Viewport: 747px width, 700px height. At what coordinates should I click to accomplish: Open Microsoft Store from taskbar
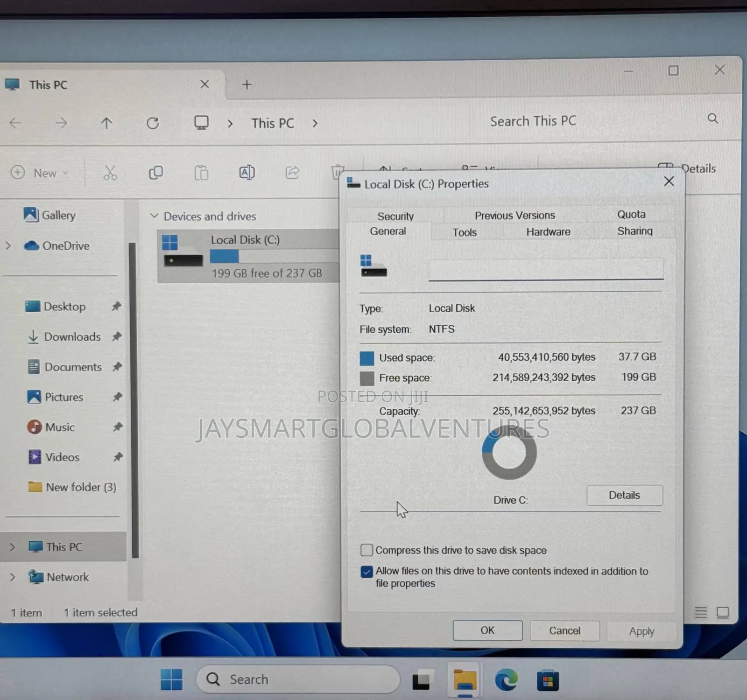click(x=548, y=680)
